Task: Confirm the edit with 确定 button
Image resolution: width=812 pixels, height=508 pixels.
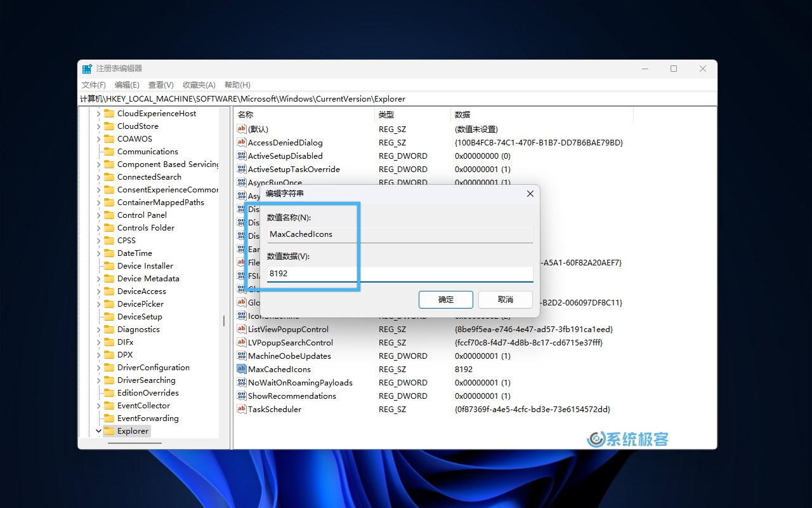Action: tap(446, 300)
